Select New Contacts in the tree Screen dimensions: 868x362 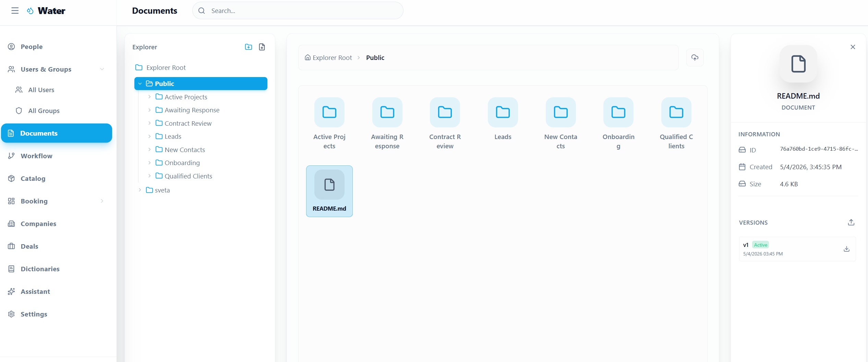click(185, 150)
